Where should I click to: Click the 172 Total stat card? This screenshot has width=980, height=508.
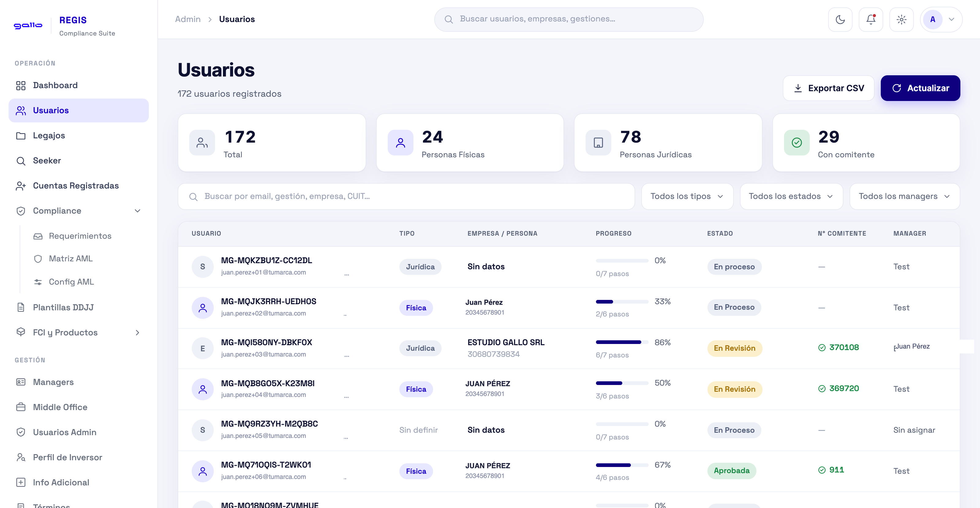pos(272,143)
